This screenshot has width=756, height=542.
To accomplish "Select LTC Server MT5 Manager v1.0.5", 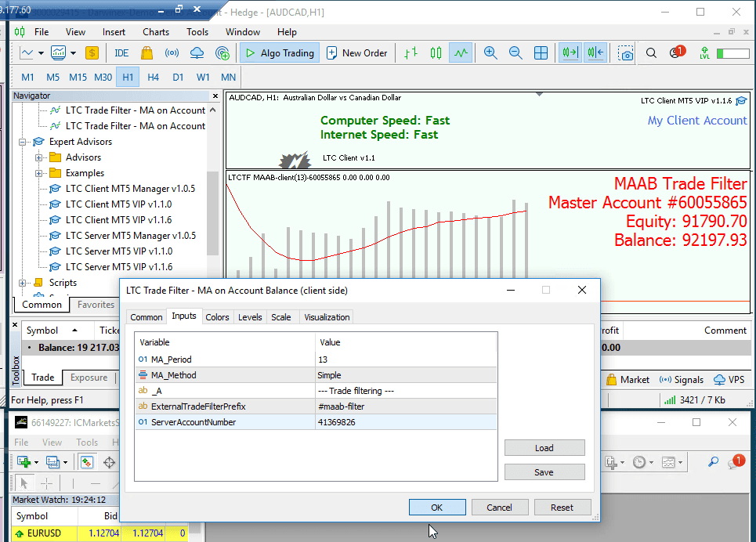I will tap(131, 236).
